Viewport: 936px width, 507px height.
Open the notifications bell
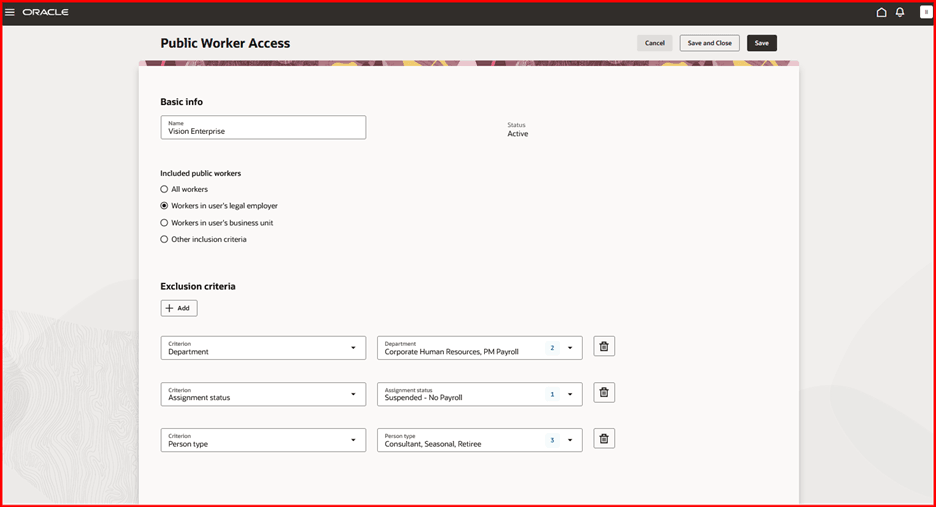900,12
